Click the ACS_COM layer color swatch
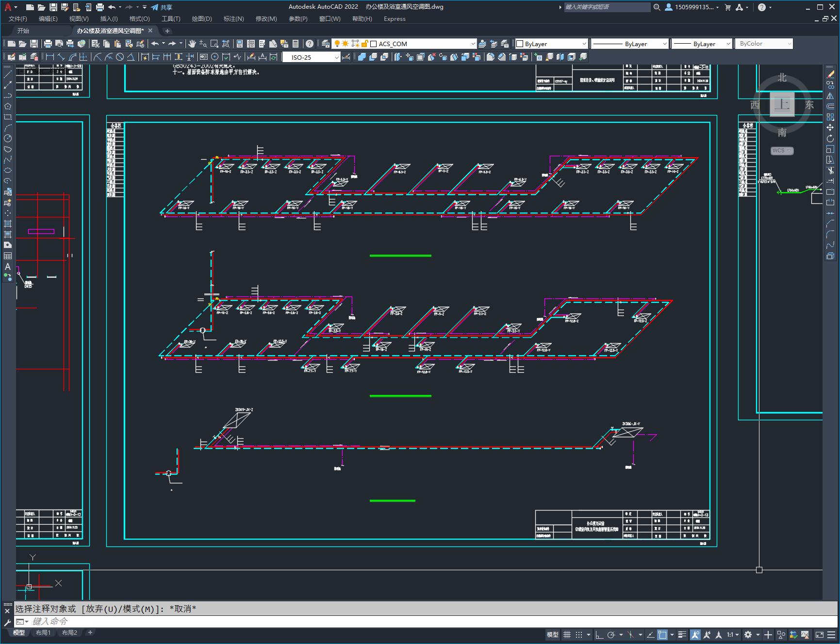The width and height of the screenshot is (840, 644). click(374, 44)
